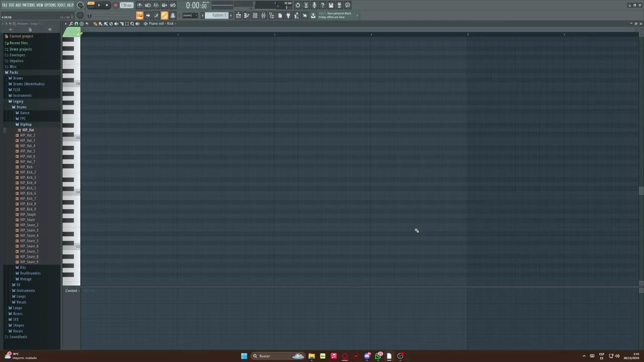Start playback with the Play button

click(99, 5)
